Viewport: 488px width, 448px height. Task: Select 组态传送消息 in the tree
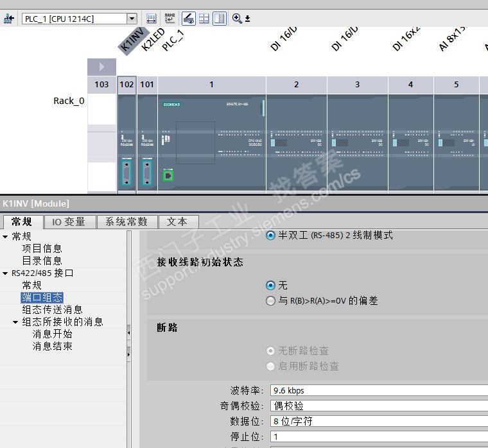pos(52,309)
